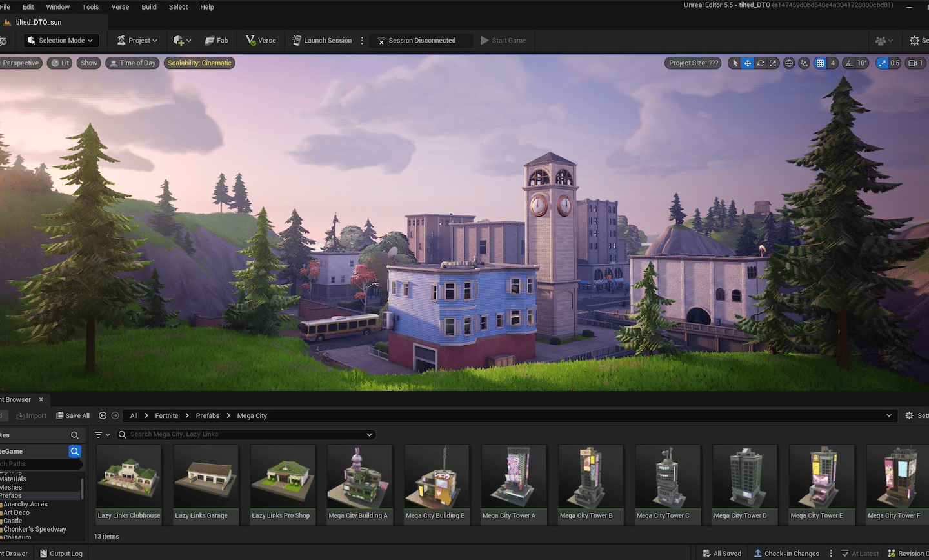
Task: Open the Verse menu in menu bar
Action: tap(120, 7)
